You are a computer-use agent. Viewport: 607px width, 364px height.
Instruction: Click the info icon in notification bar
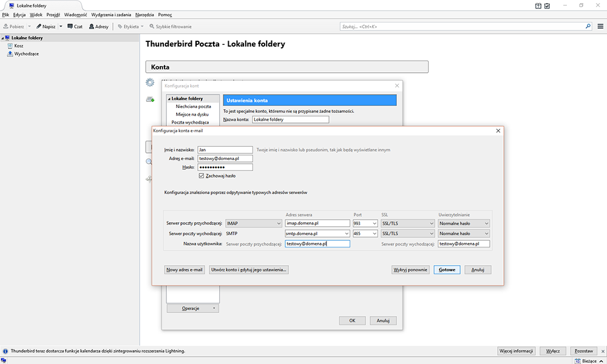[5, 351]
